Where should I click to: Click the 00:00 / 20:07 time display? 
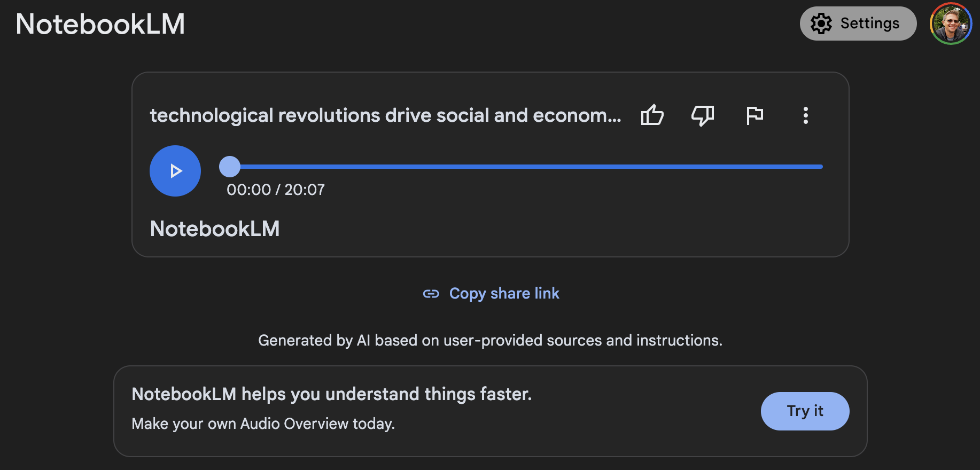tap(276, 190)
